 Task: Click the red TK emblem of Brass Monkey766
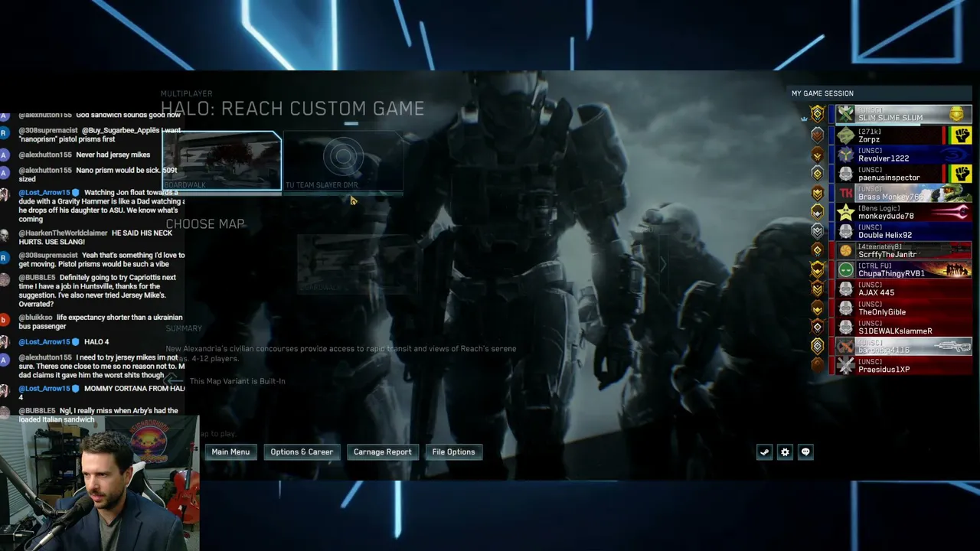pyautogui.click(x=845, y=193)
